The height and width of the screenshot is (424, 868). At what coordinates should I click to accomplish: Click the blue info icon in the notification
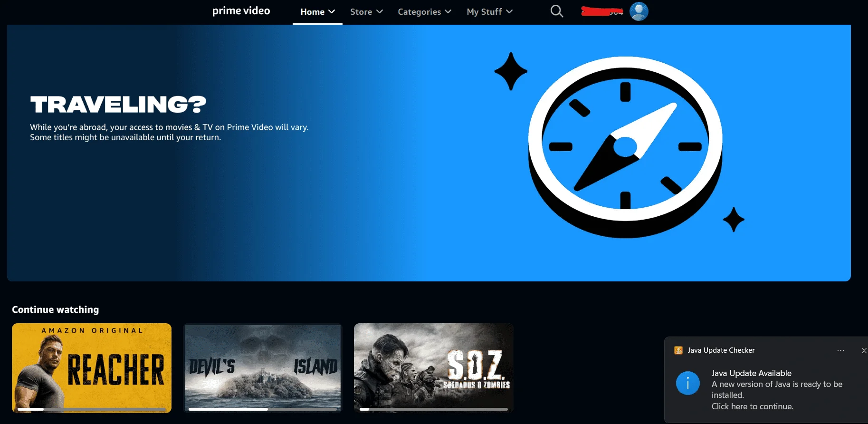(x=688, y=383)
